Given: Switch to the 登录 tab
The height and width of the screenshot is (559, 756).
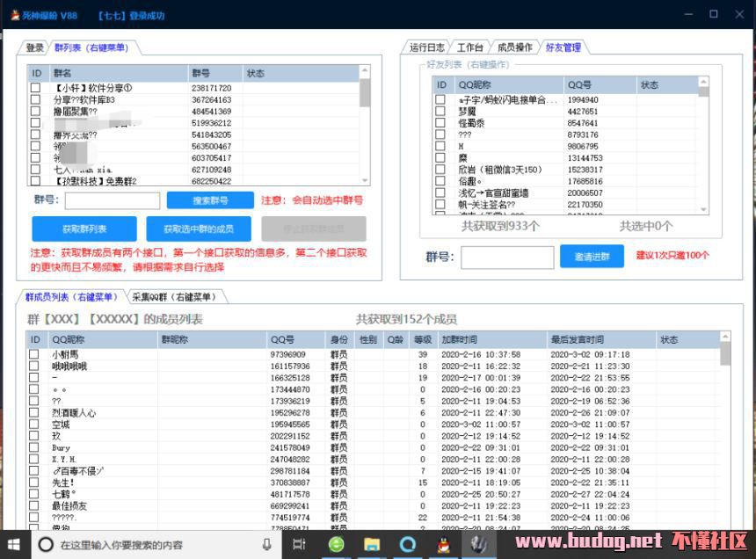Looking at the screenshot, I should (x=34, y=47).
